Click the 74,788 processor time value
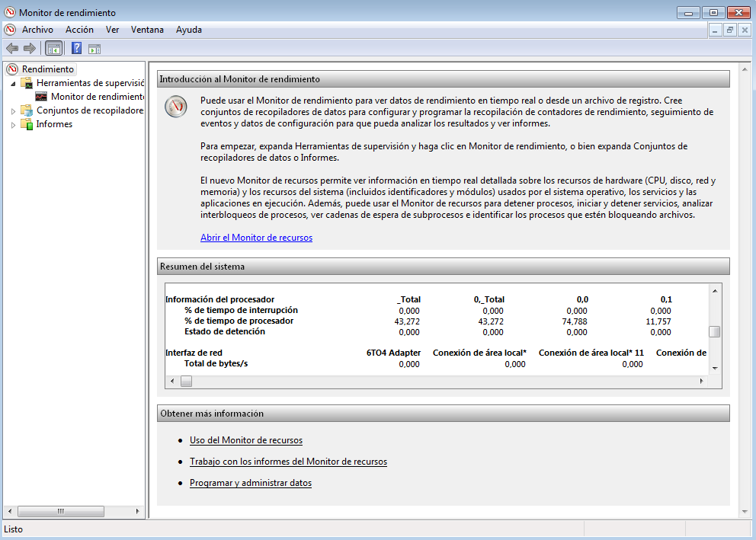756x540 pixels. pos(575,321)
